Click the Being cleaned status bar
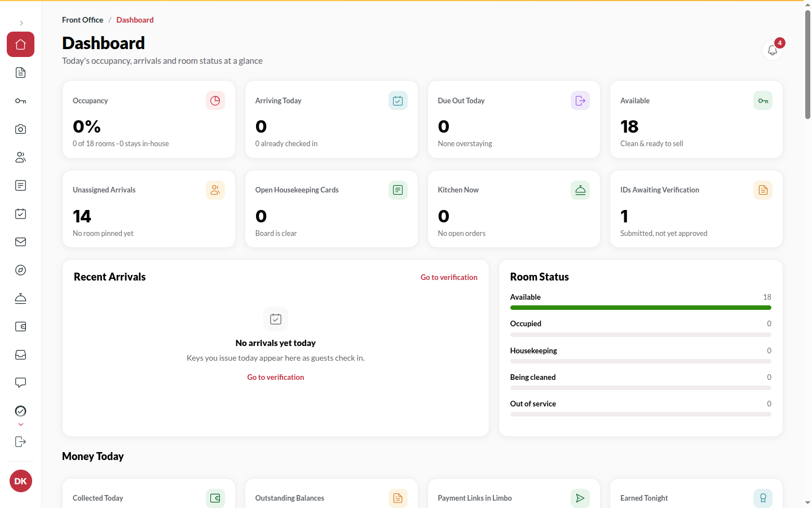 pyautogui.click(x=641, y=388)
